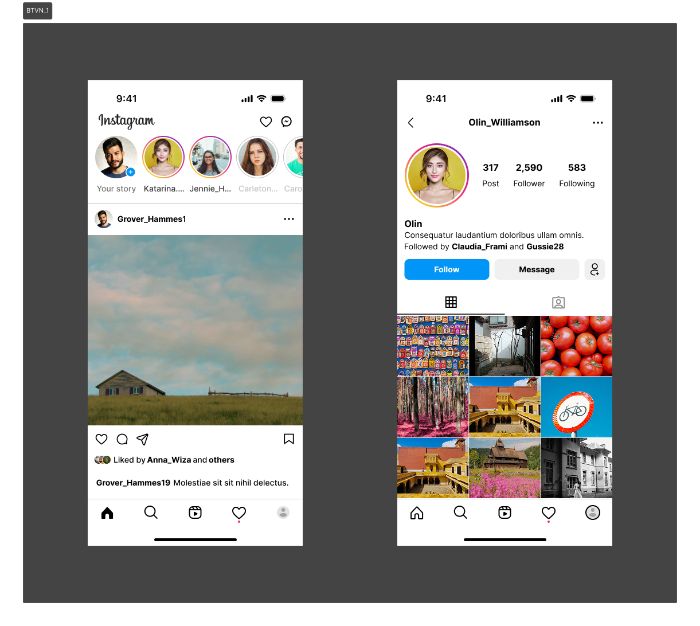Open search in left phone's bottom bar
The height and width of the screenshot is (626, 700).
pyautogui.click(x=151, y=512)
